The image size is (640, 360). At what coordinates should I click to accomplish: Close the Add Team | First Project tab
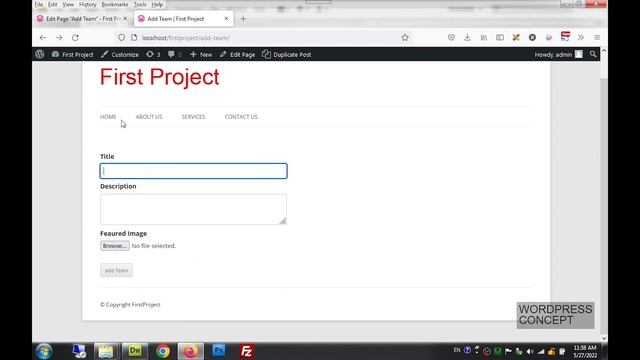click(226, 19)
